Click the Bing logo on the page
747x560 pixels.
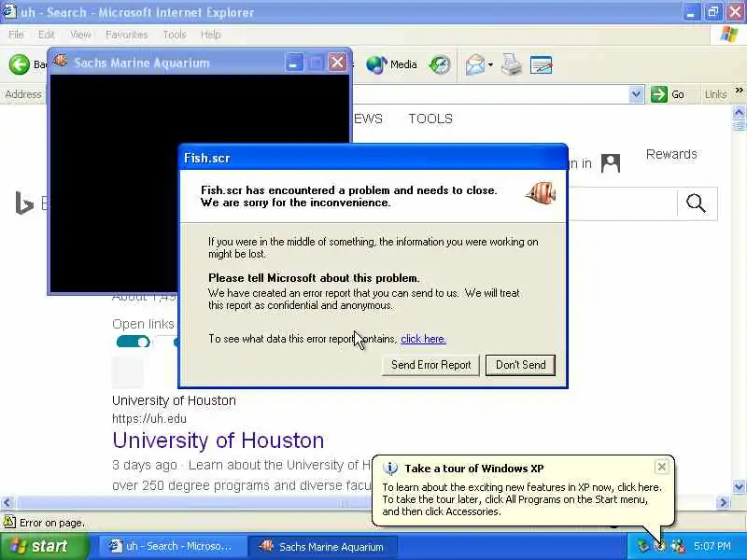(x=25, y=203)
